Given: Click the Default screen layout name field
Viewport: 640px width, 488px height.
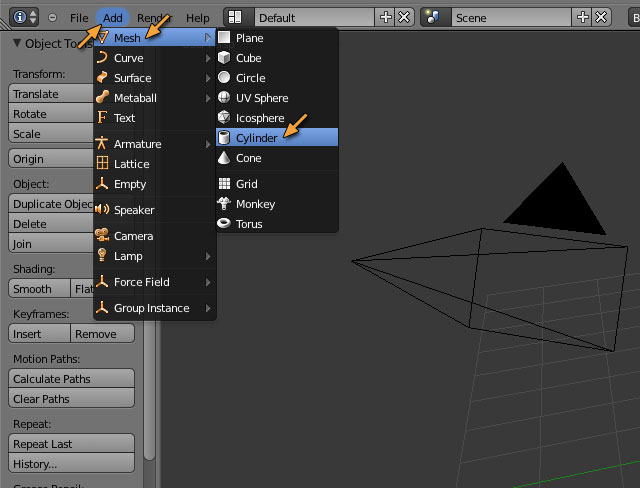Looking at the screenshot, I should click(313, 18).
